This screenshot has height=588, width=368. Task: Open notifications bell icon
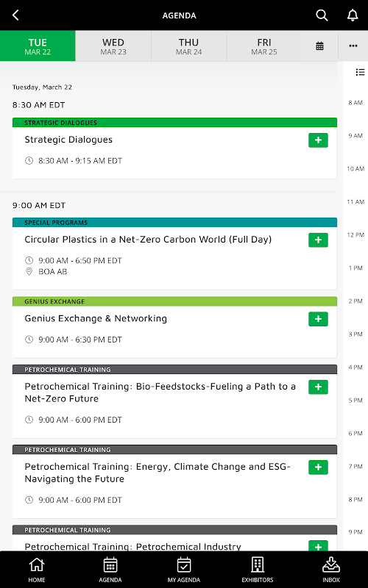pos(353,15)
